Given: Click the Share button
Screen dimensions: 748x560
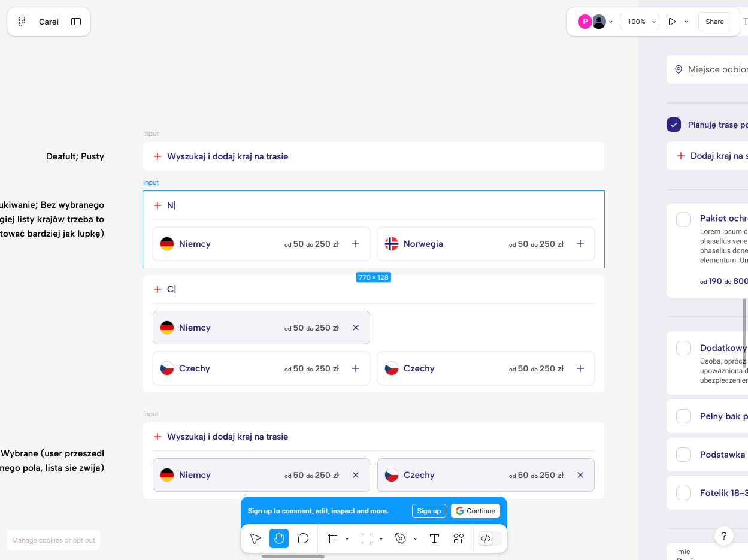Looking at the screenshot, I should [x=714, y=22].
